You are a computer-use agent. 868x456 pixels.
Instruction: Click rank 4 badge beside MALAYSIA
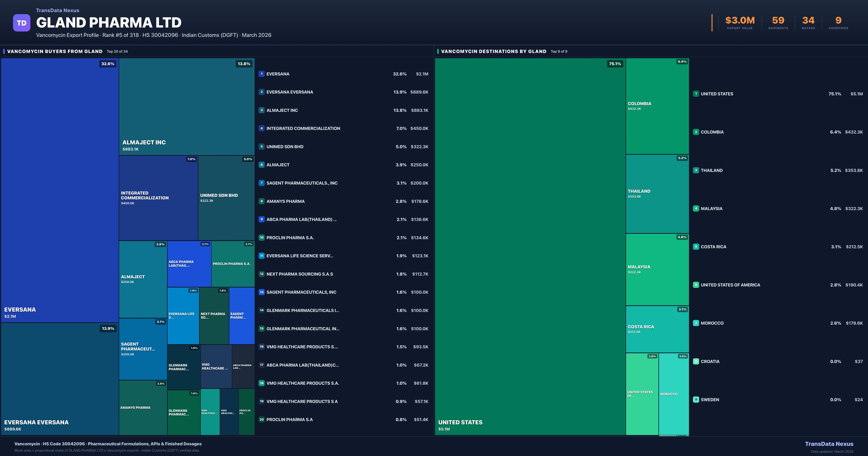[696, 208]
